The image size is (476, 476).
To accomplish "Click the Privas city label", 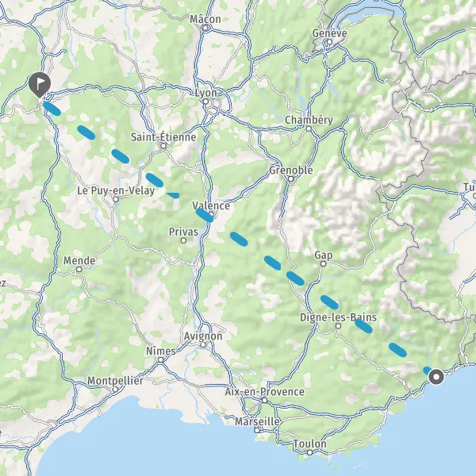I will pyautogui.click(x=183, y=232).
